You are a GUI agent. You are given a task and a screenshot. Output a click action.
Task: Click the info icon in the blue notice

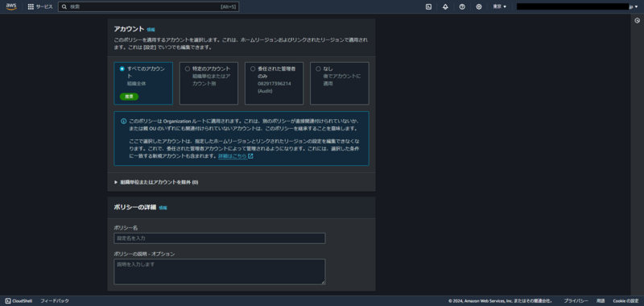point(124,121)
